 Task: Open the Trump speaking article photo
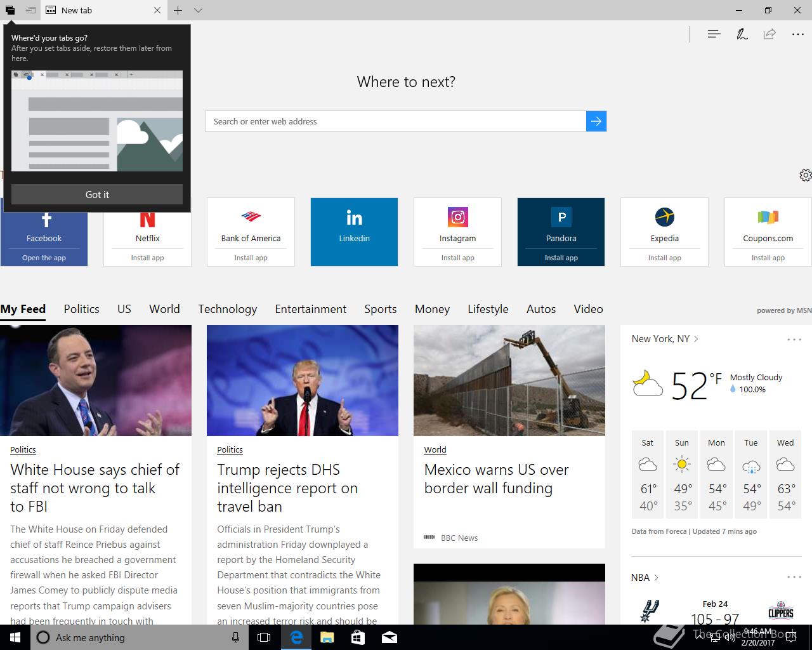(x=303, y=380)
